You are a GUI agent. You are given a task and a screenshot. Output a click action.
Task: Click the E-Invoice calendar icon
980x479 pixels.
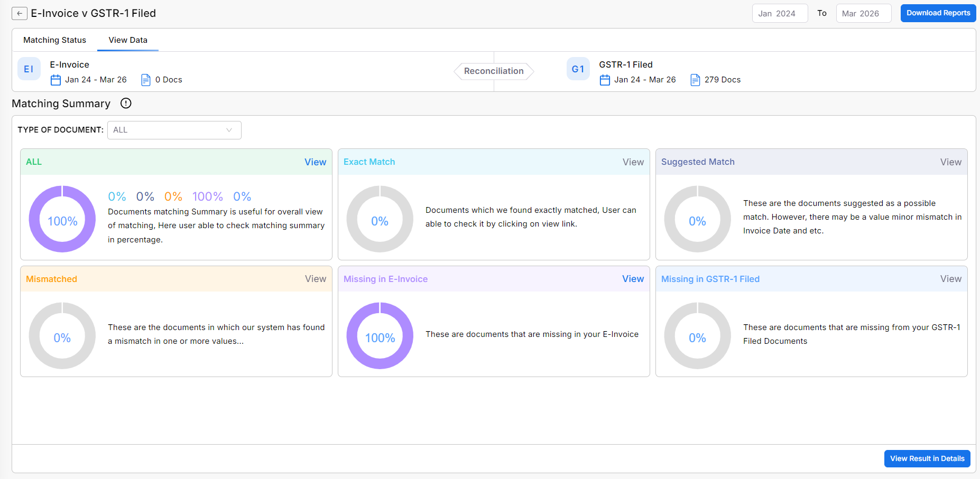[x=56, y=80]
